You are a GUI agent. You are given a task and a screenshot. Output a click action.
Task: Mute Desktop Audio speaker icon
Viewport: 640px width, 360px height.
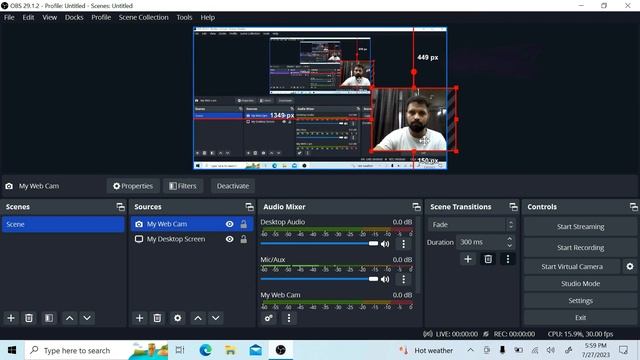click(385, 244)
